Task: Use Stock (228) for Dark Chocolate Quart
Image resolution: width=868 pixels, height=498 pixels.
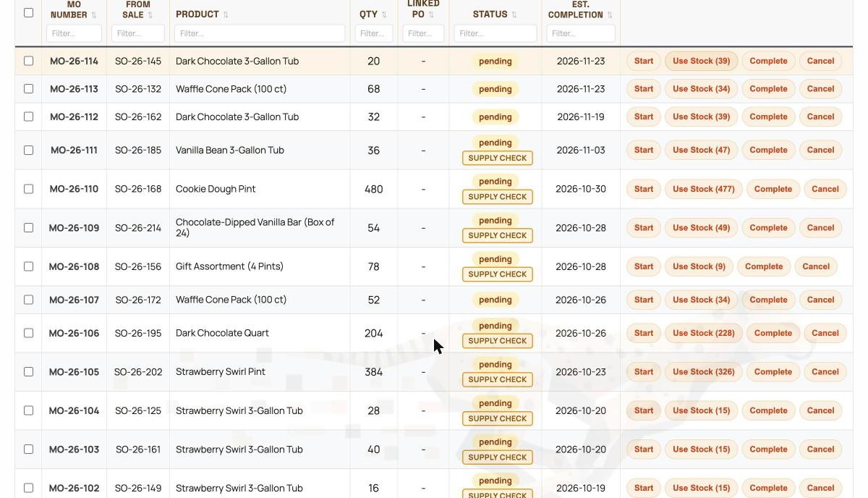Action: coord(704,333)
